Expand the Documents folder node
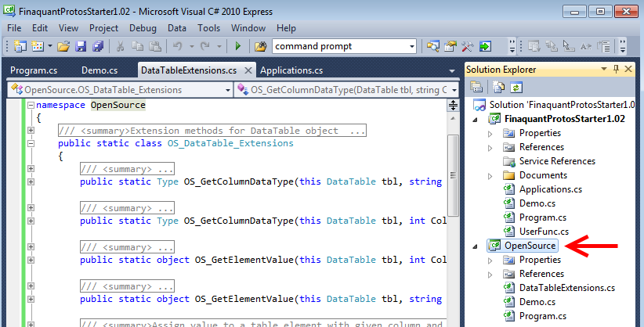 [x=490, y=176]
